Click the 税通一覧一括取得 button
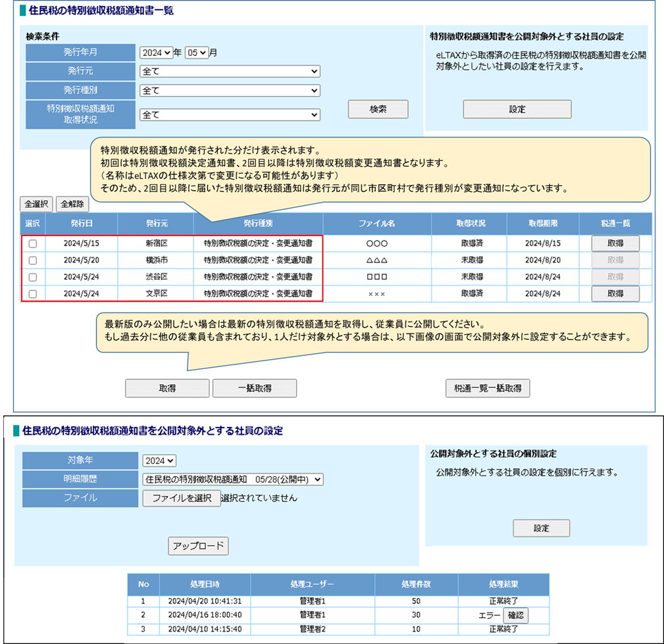 [487, 388]
